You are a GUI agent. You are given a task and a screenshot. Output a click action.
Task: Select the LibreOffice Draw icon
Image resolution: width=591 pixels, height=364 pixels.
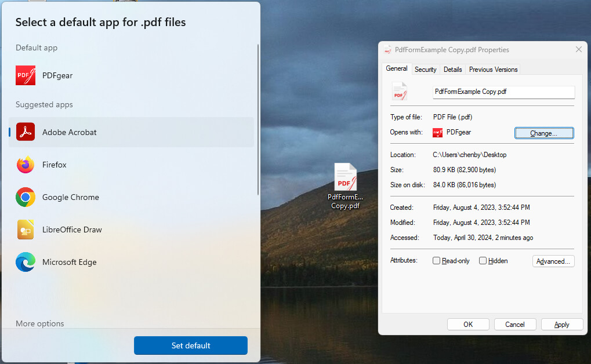pyautogui.click(x=26, y=230)
